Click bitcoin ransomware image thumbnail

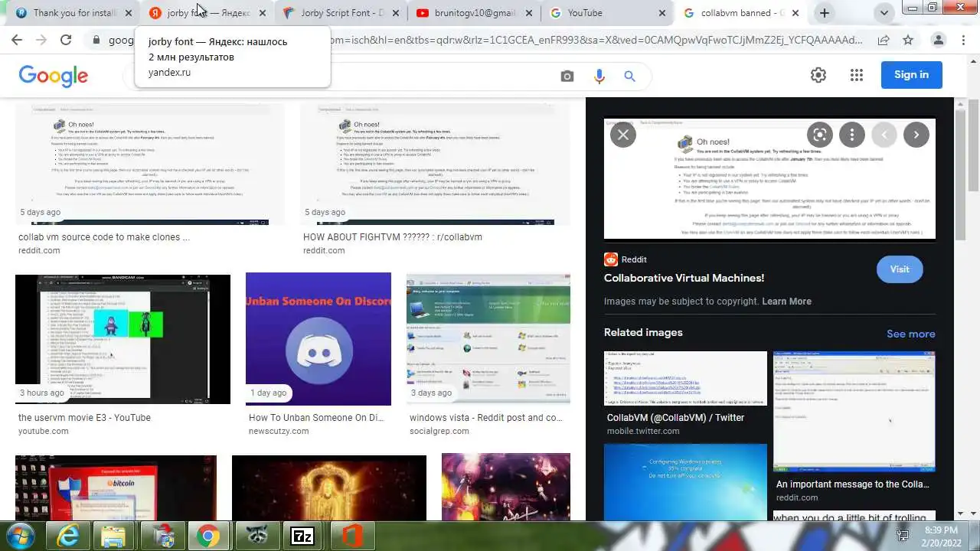116,487
